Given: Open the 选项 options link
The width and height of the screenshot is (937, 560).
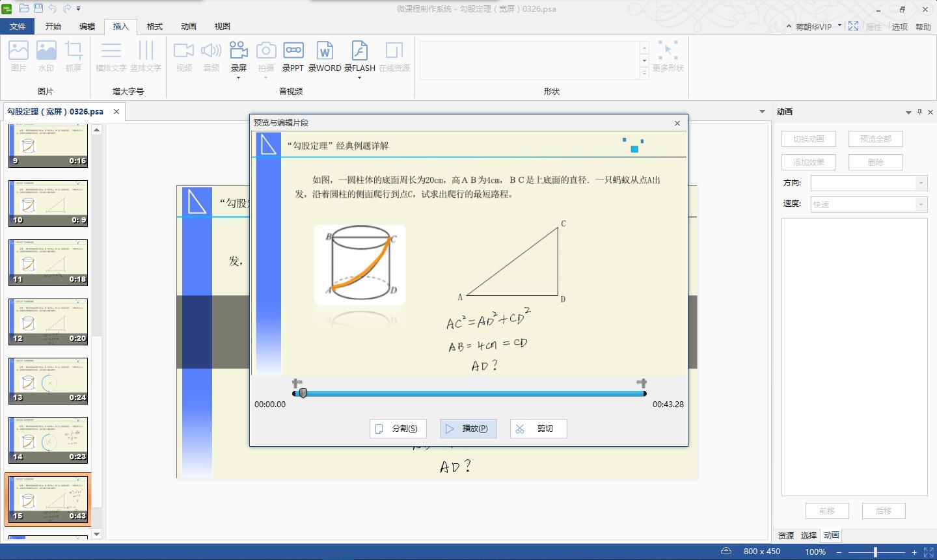Looking at the screenshot, I should pos(899,27).
